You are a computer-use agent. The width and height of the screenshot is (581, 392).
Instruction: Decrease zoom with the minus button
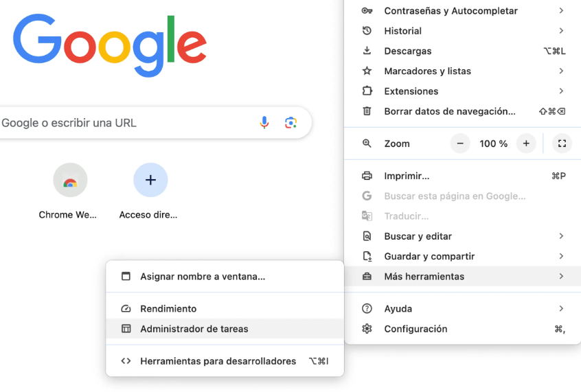(460, 143)
